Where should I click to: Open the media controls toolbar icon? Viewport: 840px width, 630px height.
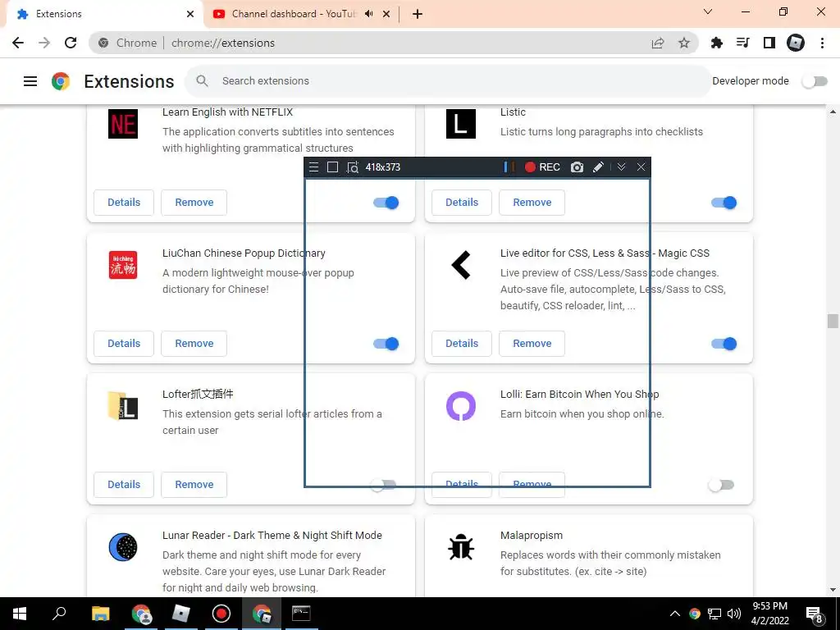[x=742, y=43]
